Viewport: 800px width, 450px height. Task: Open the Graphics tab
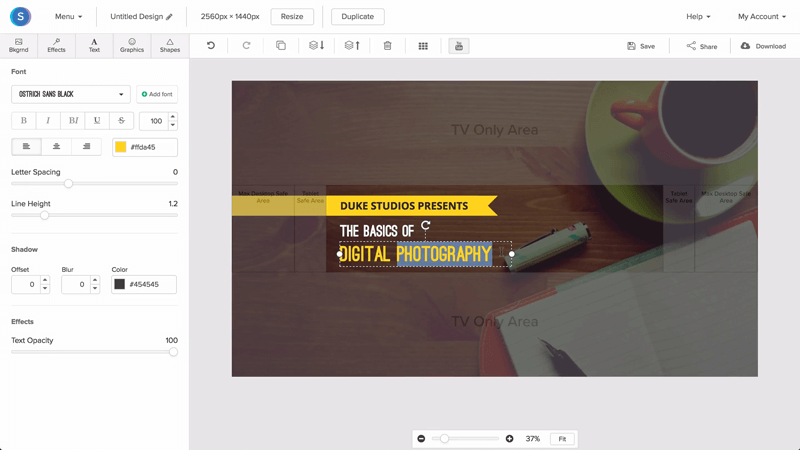(132, 45)
